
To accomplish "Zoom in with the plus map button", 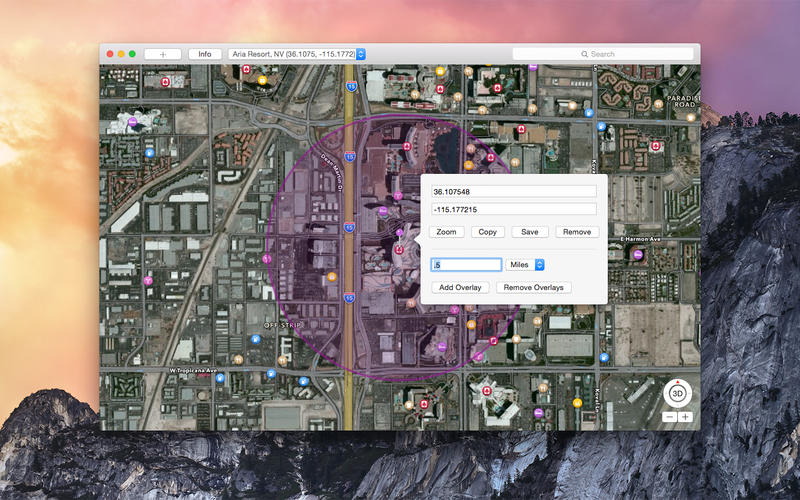I will click(685, 417).
